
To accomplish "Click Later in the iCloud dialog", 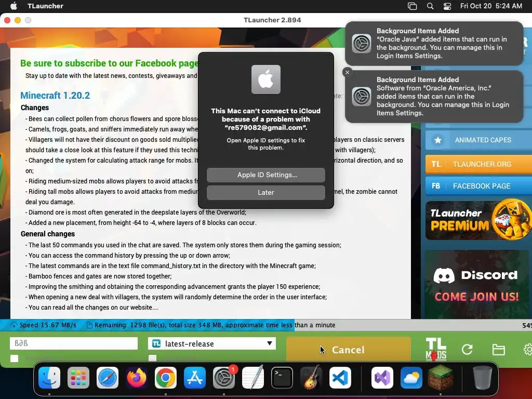I will pyautogui.click(x=265, y=192).
